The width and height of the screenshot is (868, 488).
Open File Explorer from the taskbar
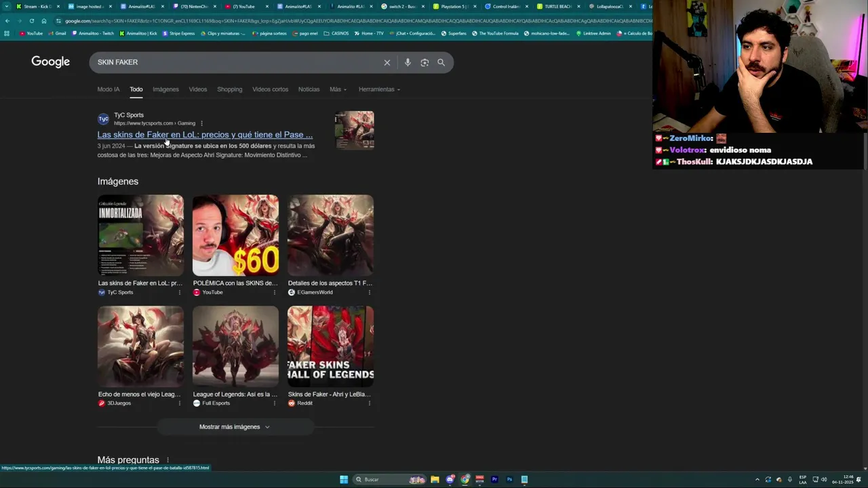click(435, 480)
